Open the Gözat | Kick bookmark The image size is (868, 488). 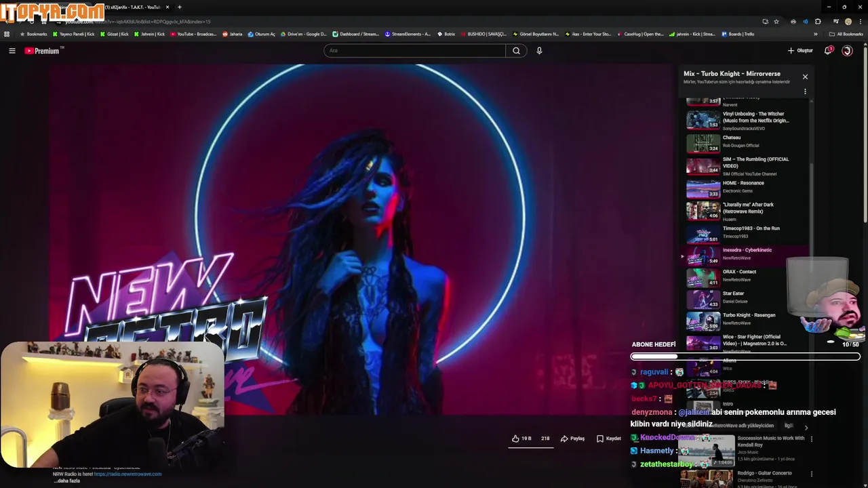(115, 34)
